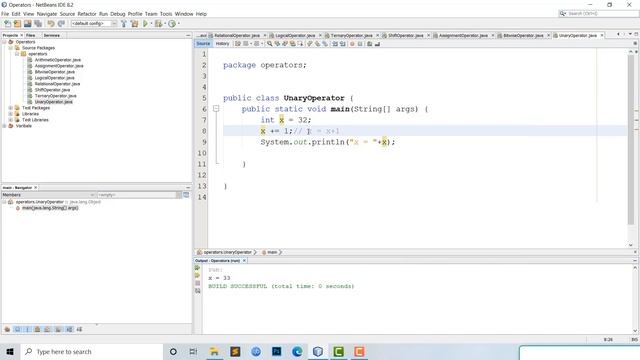Switch to RelationalOperator.java tab
640x360 pixels.
[x=237, y=36]
